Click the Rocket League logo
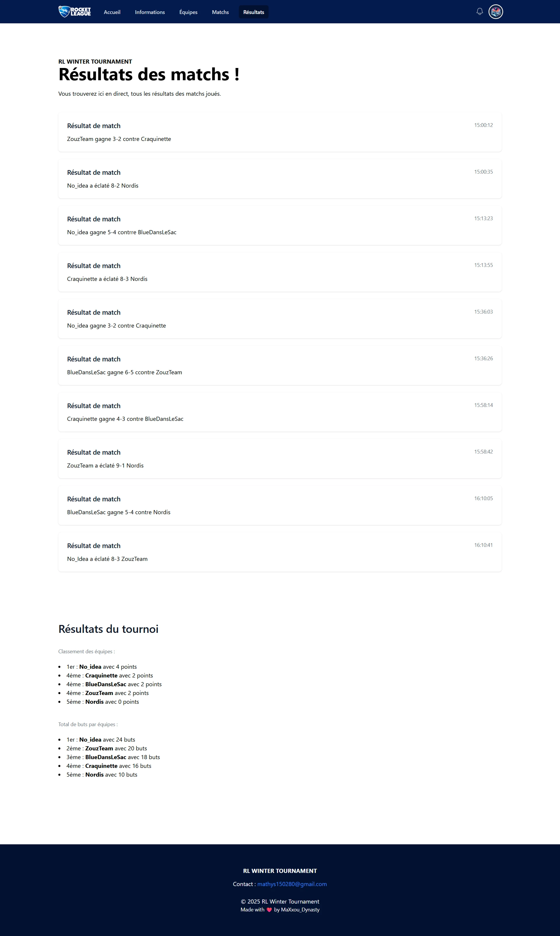The width and height of the screenshot is (560, 936). pos(74,12)
